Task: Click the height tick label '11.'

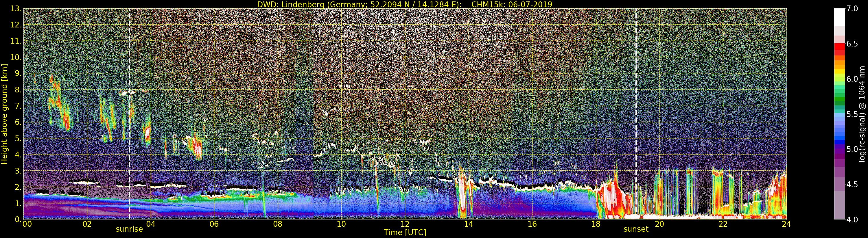Action: coord(16,41)
